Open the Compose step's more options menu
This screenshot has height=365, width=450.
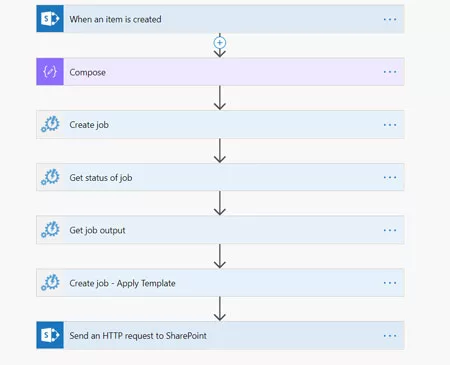pyautogui.click(x=390, y=72)
